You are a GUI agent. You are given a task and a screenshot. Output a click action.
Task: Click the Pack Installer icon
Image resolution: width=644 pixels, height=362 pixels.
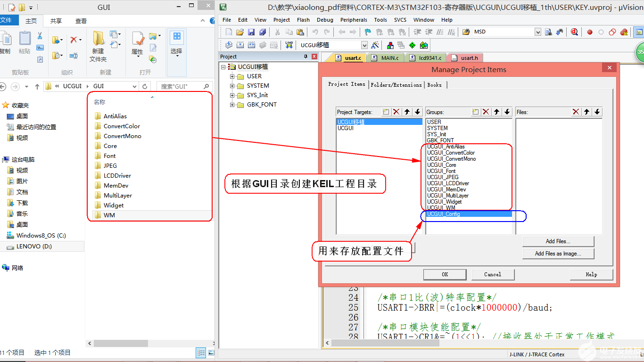423,45
